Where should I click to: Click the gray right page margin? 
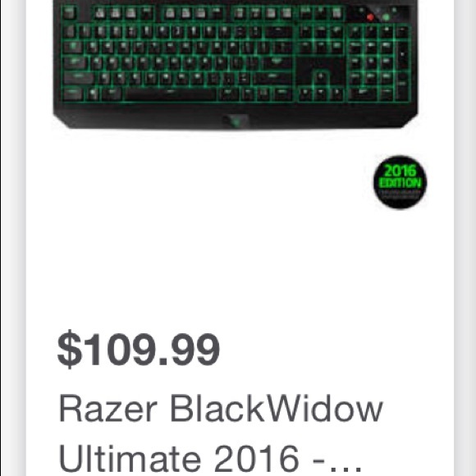465,238
